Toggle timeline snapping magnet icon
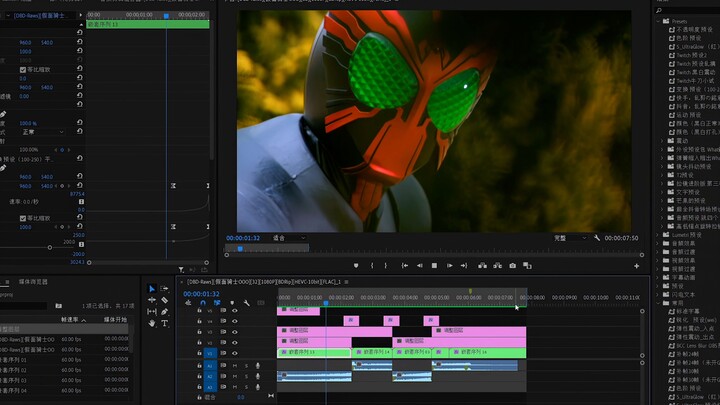This screenshot has width=720, height=405. click(x=203, y=303)
